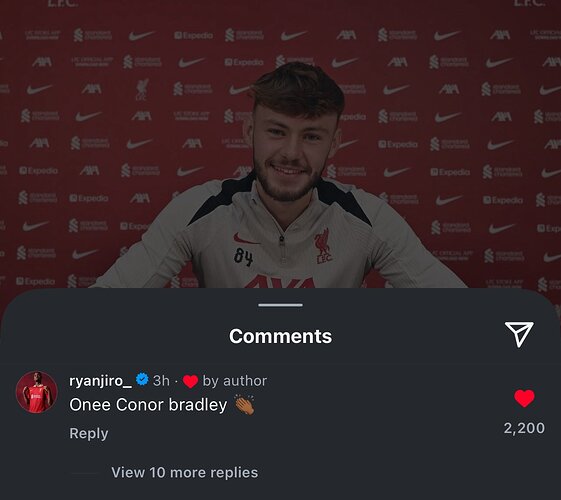Click the 'by author' label
Image resolution: width=561 pixels, height=500 pixels.
click(235, 381)
